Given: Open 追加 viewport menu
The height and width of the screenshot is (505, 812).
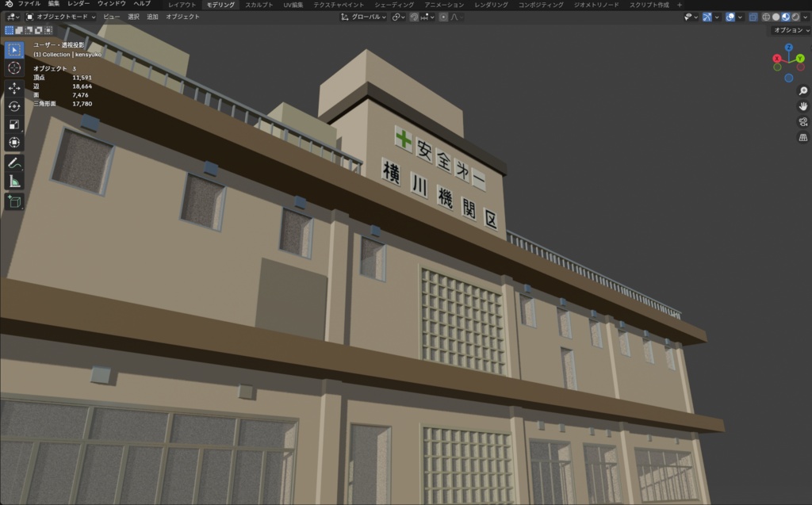Looking at the screenshot, I should click(152, 17).
